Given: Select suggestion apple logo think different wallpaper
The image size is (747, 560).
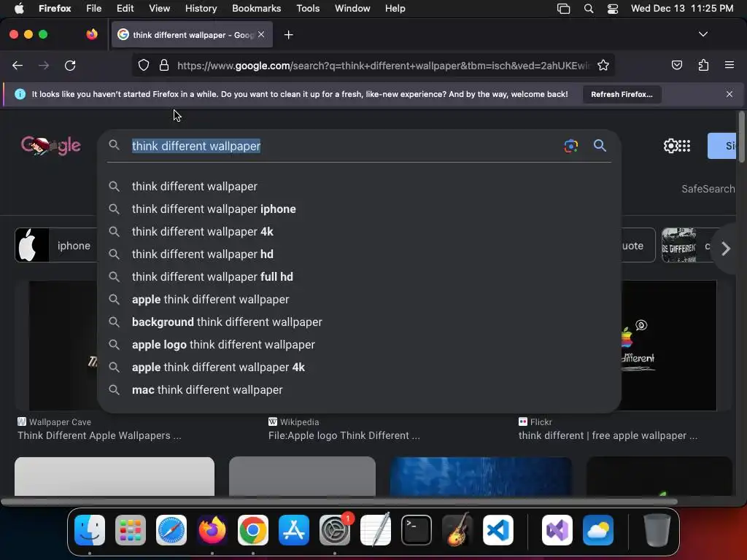Looking at the screenshot, I should (x=359, y=345).
